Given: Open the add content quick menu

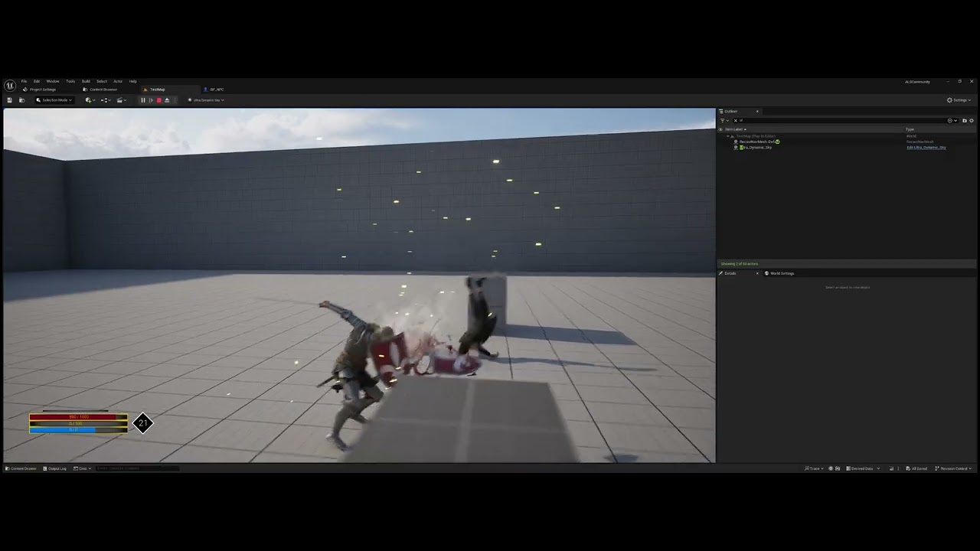Looking at the screenshot, I should click(90, 100).
